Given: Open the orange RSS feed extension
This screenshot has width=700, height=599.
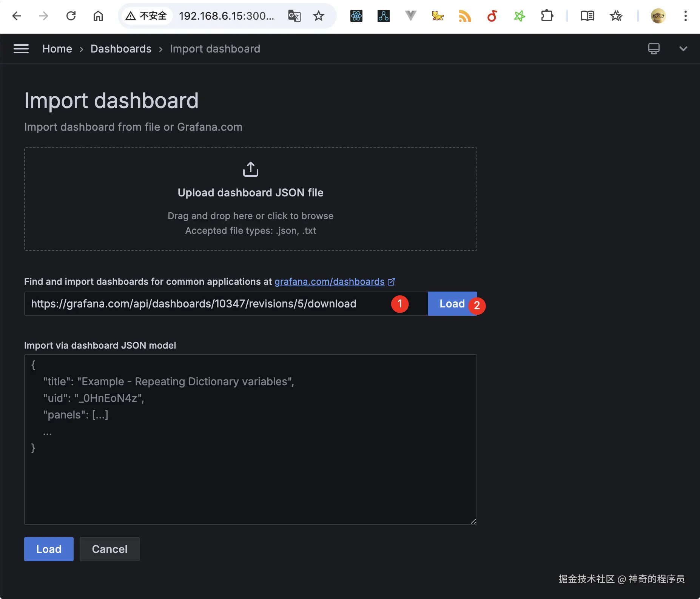Looking at the screenshot, I should 465,16.
